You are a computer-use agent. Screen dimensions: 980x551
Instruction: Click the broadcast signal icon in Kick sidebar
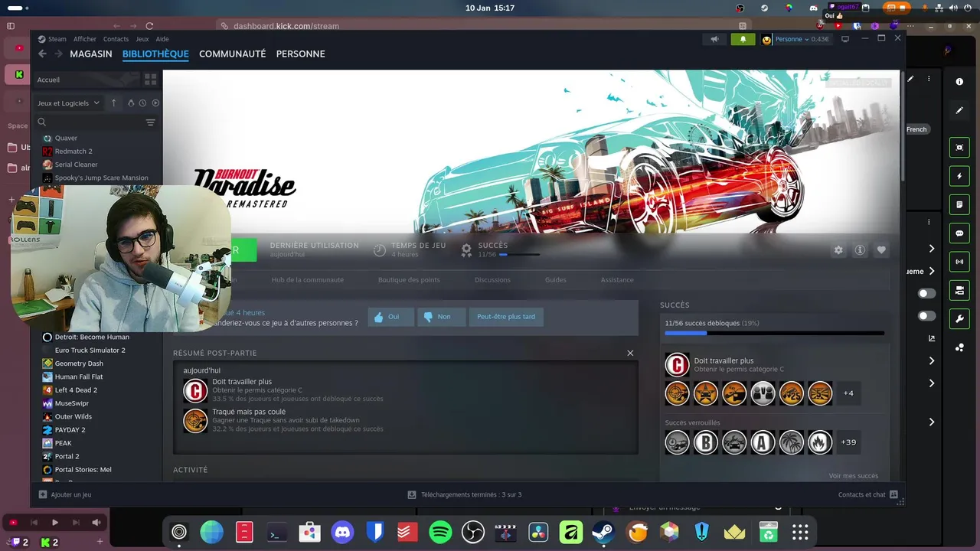[959, 262]
